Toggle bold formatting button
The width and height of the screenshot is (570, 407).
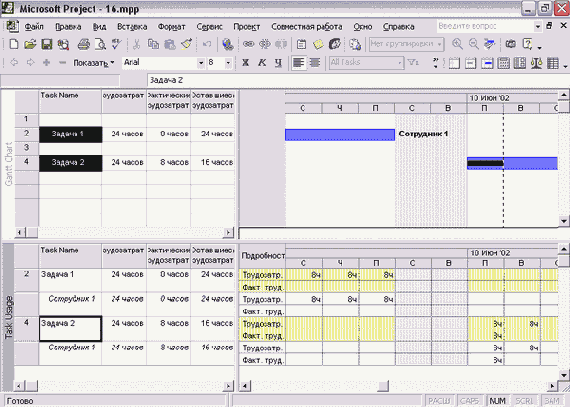click(x=246, y=63)
